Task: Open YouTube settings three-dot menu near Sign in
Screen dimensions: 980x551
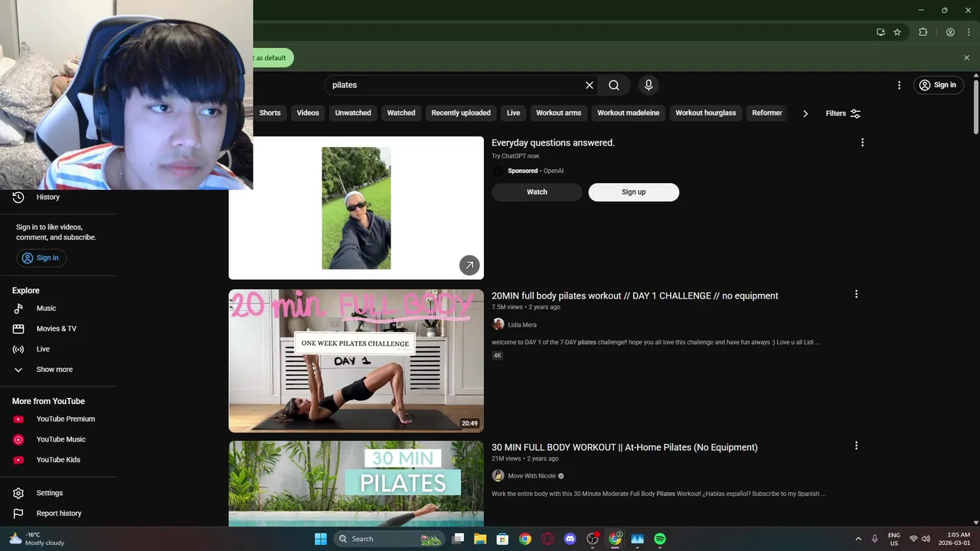Action: point(899,85)
